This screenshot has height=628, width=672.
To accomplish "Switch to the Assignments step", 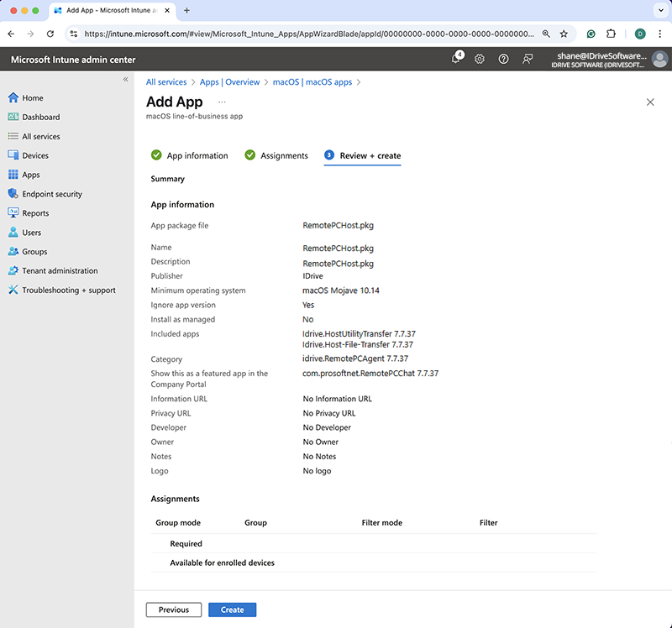I will pyautogui.click(x=284, y=155).
